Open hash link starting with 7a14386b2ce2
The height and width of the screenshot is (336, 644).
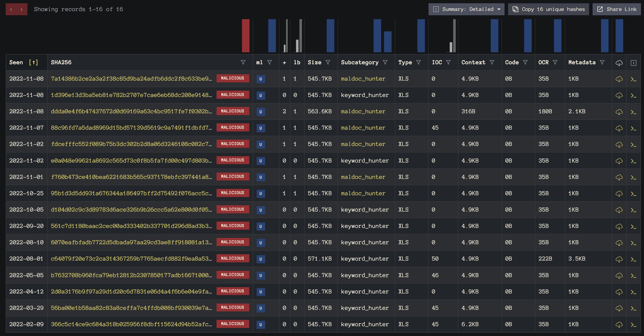coord(131,79)
